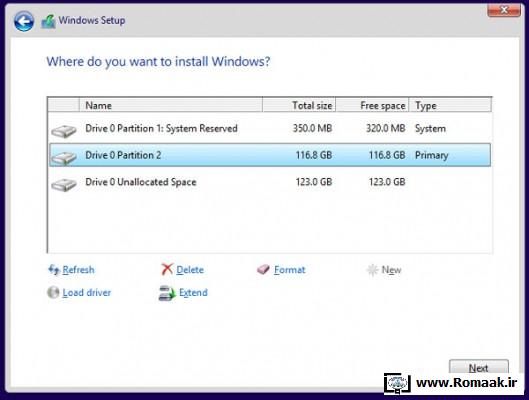Format the selected partition
529x400 pixels.
[289, 270]
